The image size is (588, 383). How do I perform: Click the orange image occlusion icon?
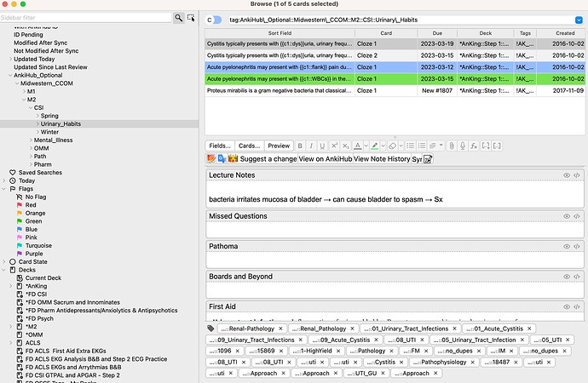pos(211,159)
